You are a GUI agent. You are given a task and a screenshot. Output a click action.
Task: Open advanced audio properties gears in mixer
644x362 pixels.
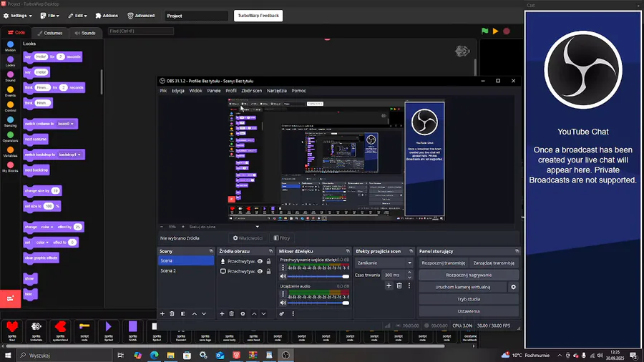[282, 313]
